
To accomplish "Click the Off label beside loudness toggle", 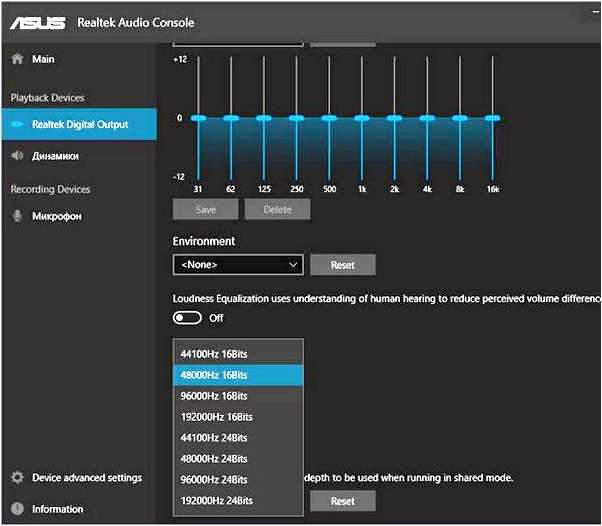I will (216, 318).
